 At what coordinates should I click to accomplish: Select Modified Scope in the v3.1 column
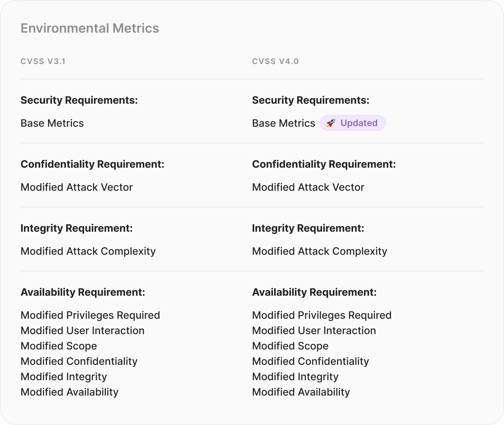59,346
